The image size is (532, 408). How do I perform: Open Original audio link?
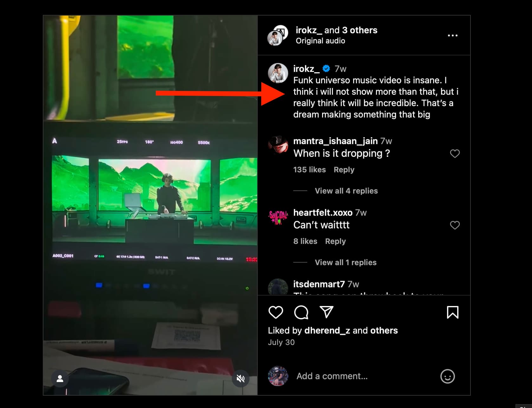point(320,41)
